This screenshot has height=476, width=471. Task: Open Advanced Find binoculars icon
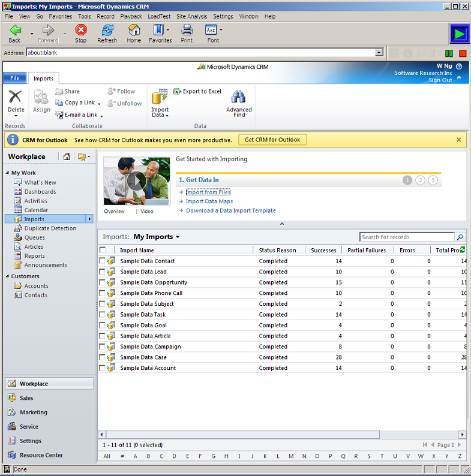239,97
